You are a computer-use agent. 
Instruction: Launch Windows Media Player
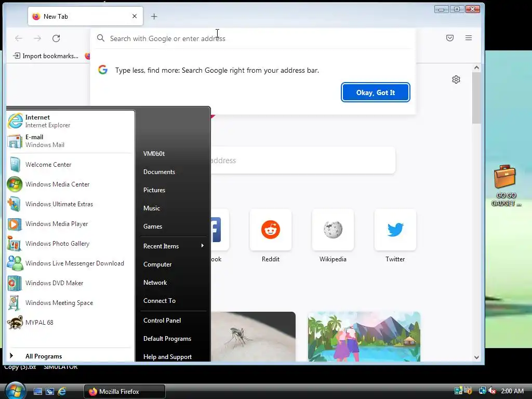click(x=70, y=223)
